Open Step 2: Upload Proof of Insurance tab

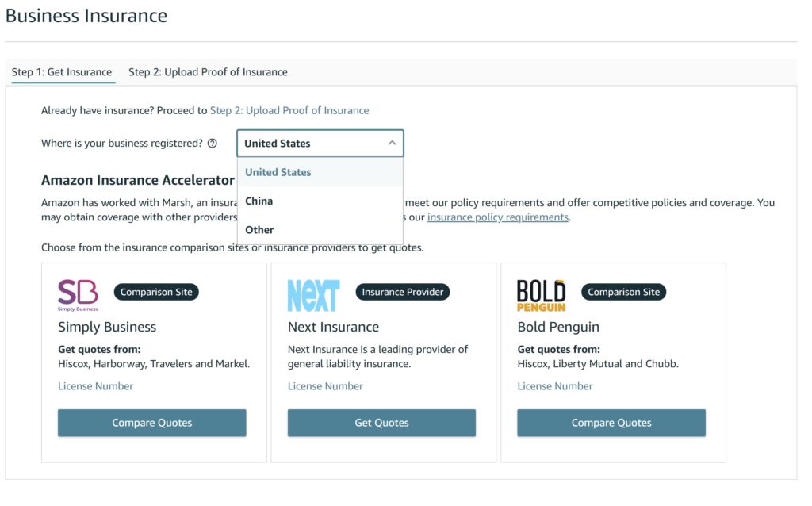coord(208,72)
